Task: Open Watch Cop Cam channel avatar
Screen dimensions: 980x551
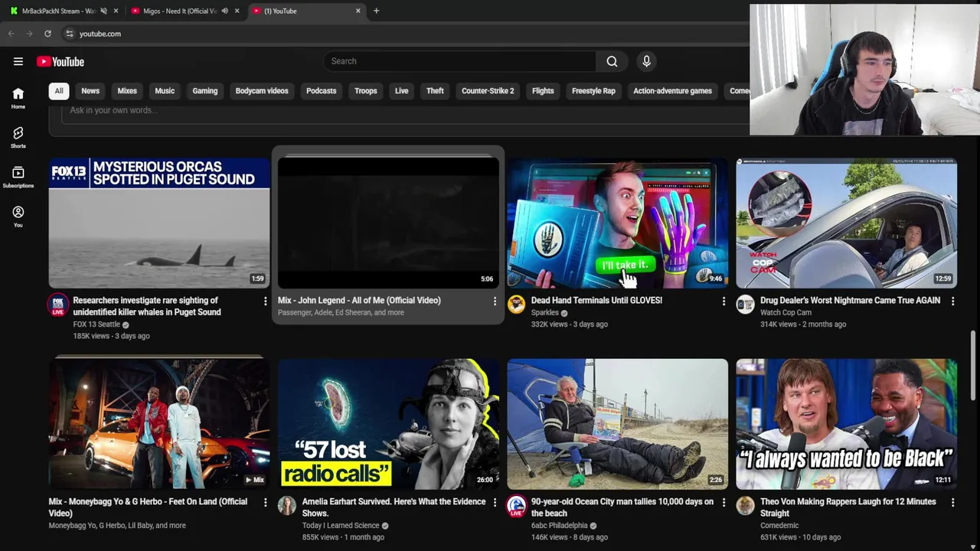Action: [745, 305]
